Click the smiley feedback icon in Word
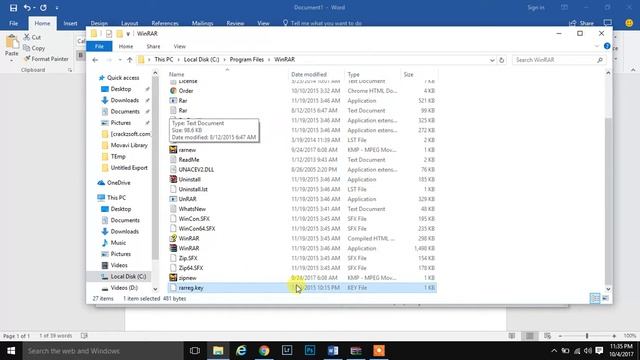 [629, 23]
